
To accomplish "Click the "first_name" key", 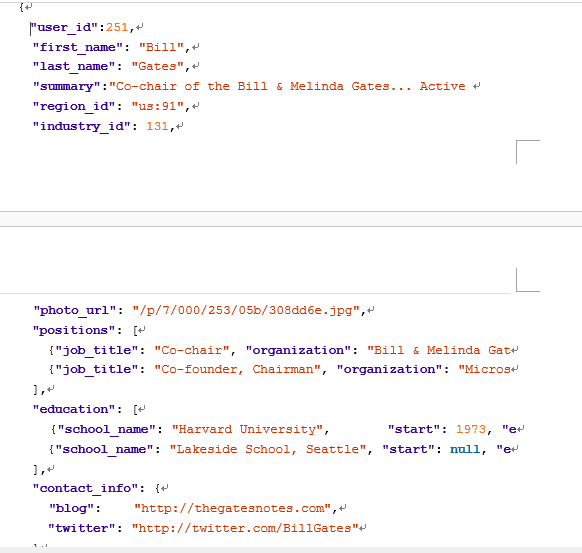I will point(78,48).
